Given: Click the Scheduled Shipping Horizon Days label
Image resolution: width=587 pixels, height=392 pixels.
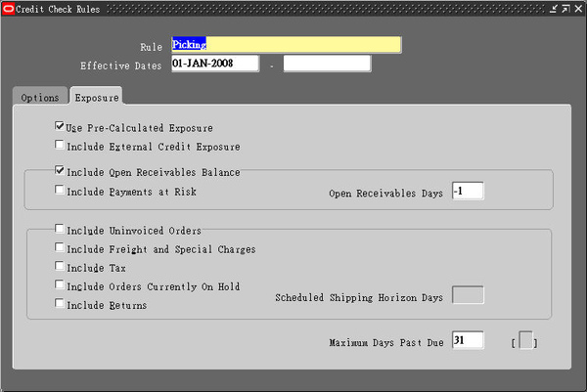Looking at the screenshot, I should 359,298.
